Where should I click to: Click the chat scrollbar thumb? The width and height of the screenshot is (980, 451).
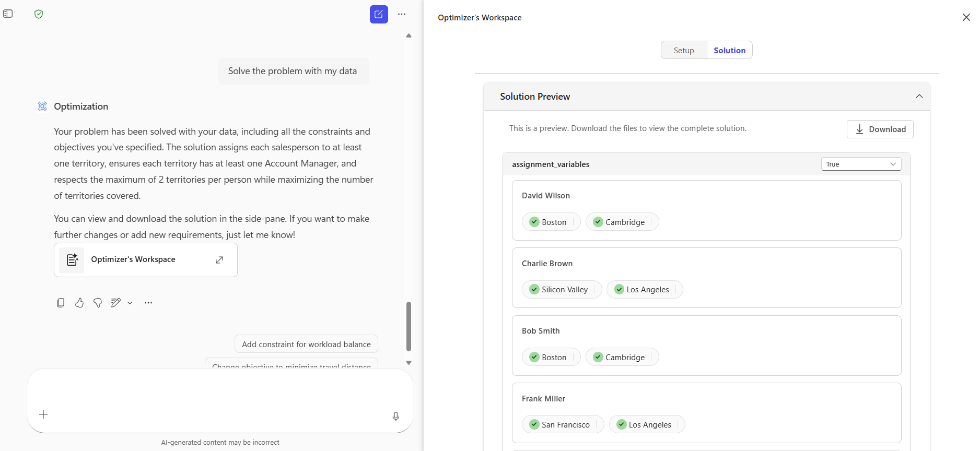[x=409, y=326]
